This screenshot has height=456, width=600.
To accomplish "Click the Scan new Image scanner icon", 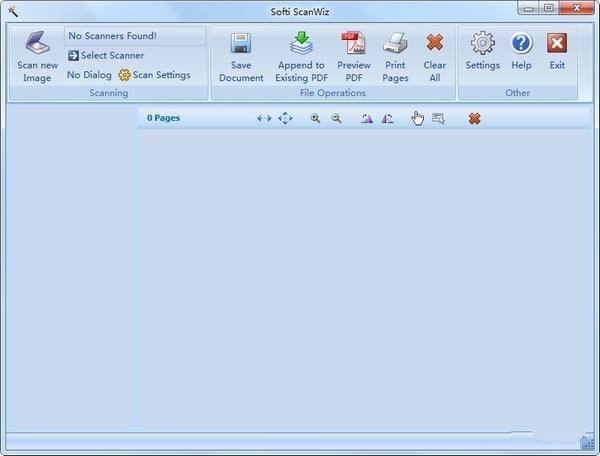I will coord(37,42).
